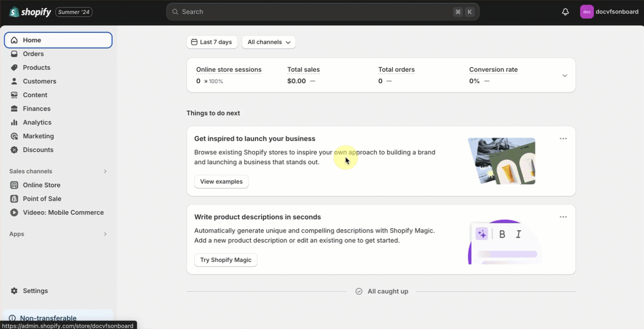The height and width of the screenshot is (329, 644).
Task: Click the Discounts badge icon
Action: click(x=14, y=150)
